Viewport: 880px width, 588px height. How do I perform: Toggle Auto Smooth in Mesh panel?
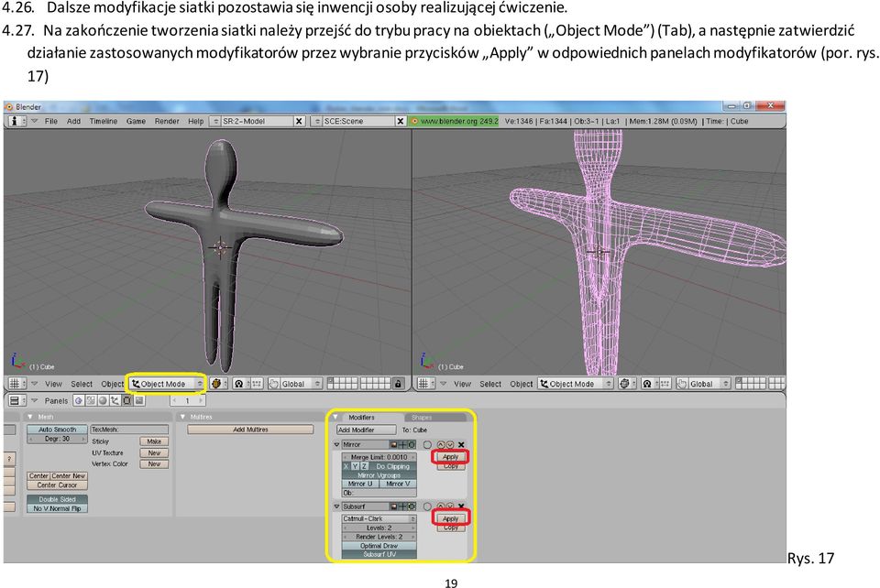[57, 430]
